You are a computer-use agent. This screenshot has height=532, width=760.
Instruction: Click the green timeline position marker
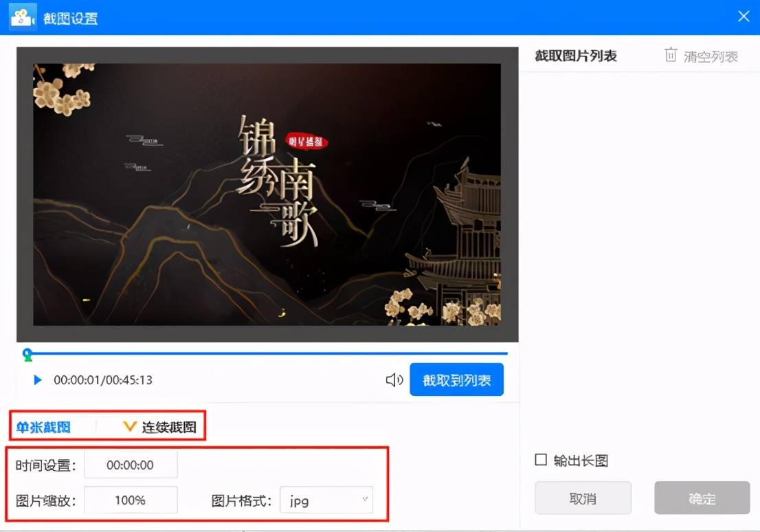click(x=27, y=355)
